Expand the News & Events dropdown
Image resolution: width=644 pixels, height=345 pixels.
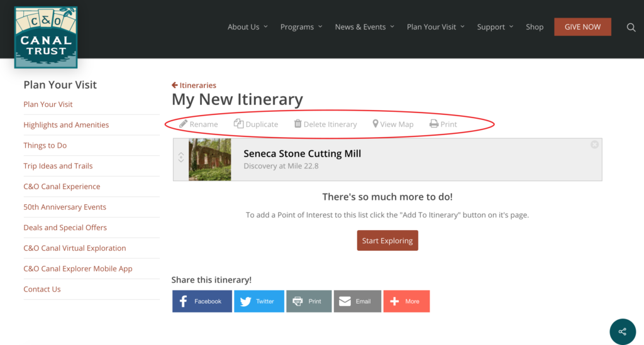pos(364,26)
